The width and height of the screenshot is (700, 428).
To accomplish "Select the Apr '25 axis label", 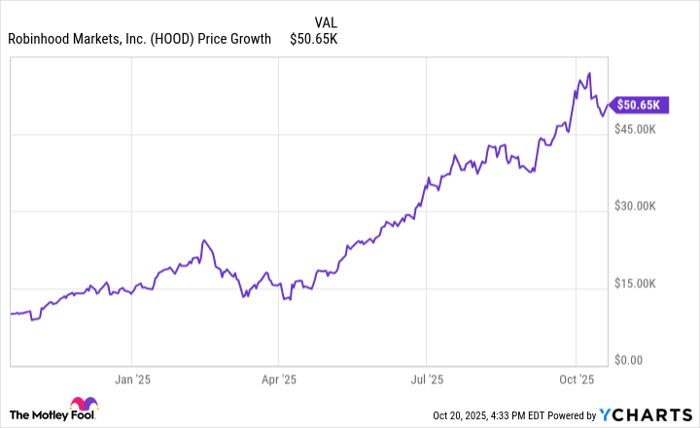I will point(278,380).
